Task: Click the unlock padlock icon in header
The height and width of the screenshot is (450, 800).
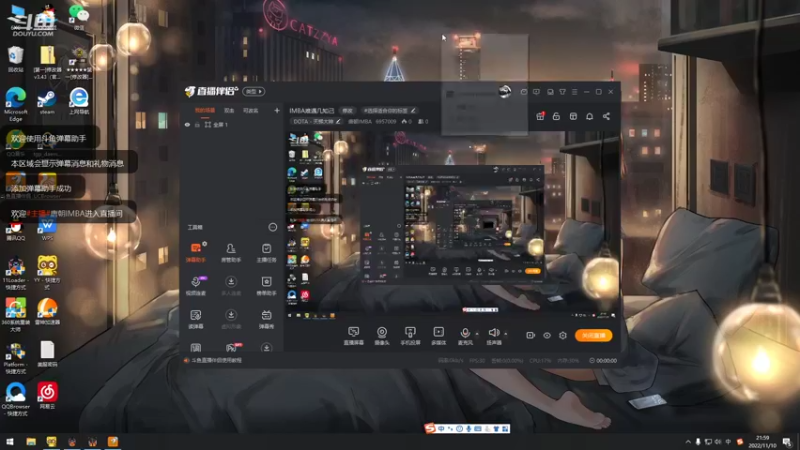Action: click(x=556, y=116)
